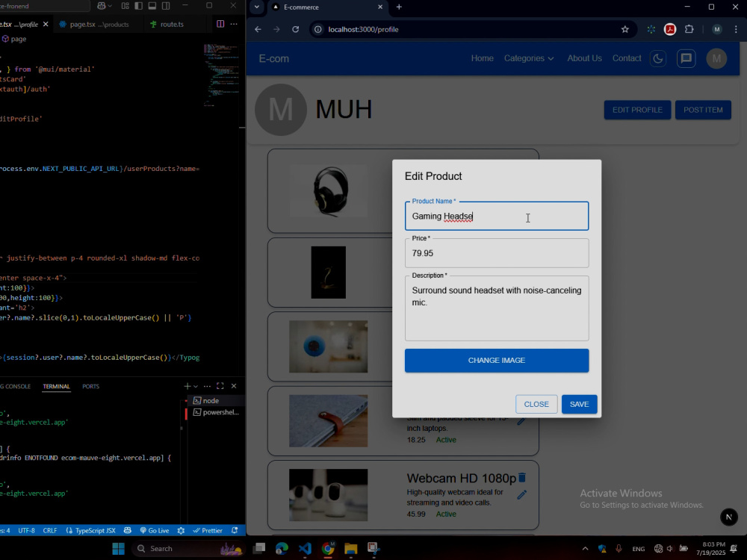Click the POST ITEM button
Image resolution: width=747 pixels, height=560 pixels.
tap(703, 110)
